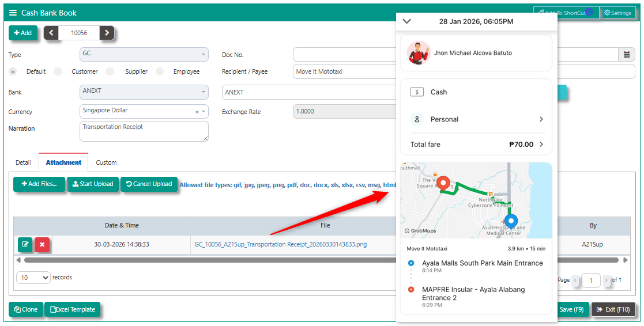Click the Save (F9) button

click(572, 309)
